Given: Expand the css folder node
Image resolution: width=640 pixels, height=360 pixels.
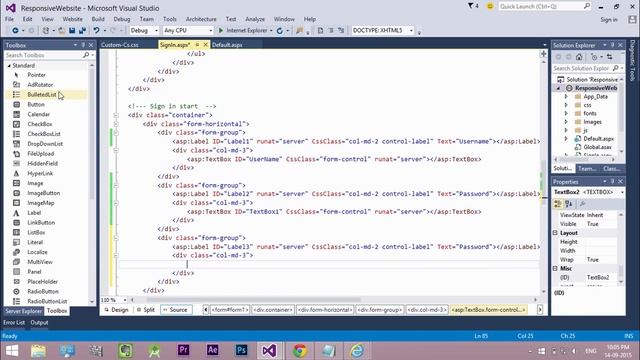Looking at the screenshot, I should click(x=566, y=105).
